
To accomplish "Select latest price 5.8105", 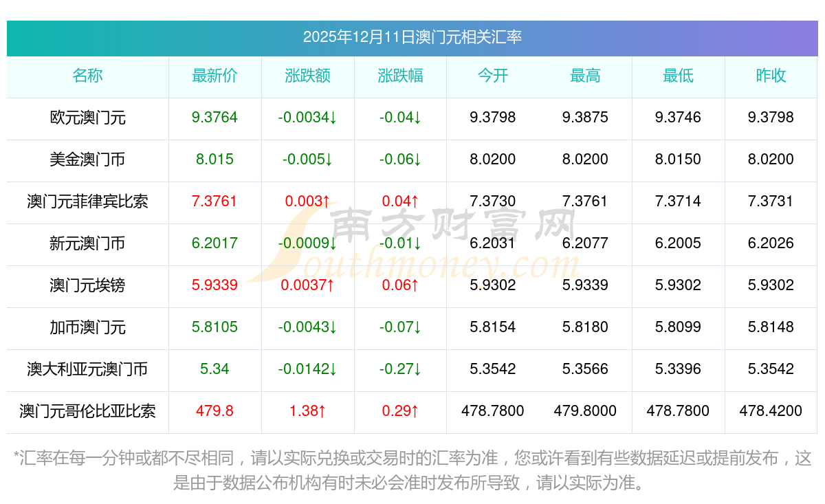I will 214,327.
